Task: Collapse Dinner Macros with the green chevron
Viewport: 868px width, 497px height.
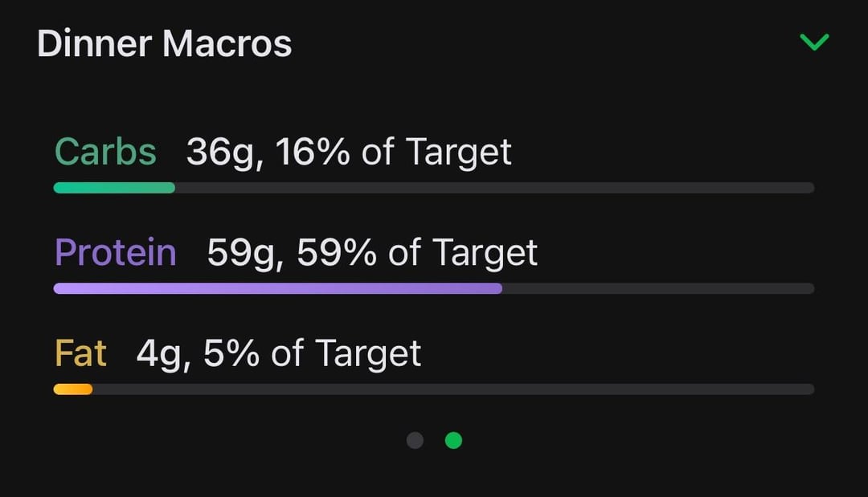Action: pyautogui.click(x=814, y=42)
